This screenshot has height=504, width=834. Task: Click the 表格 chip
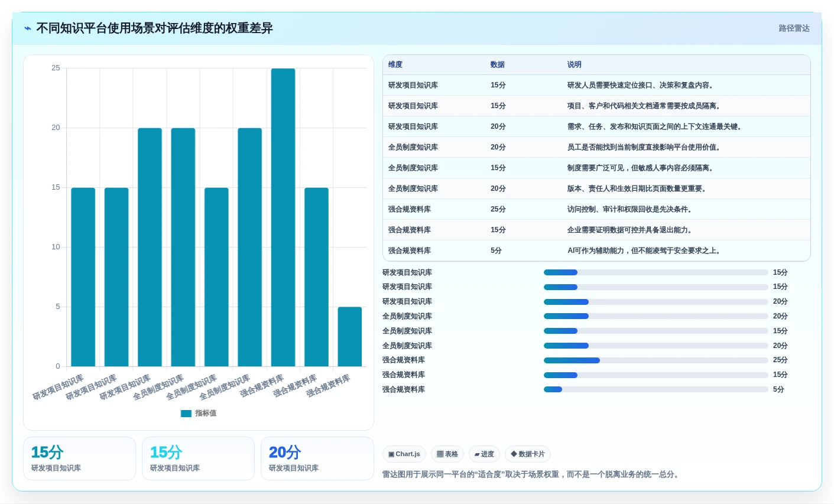click(447, 454)
